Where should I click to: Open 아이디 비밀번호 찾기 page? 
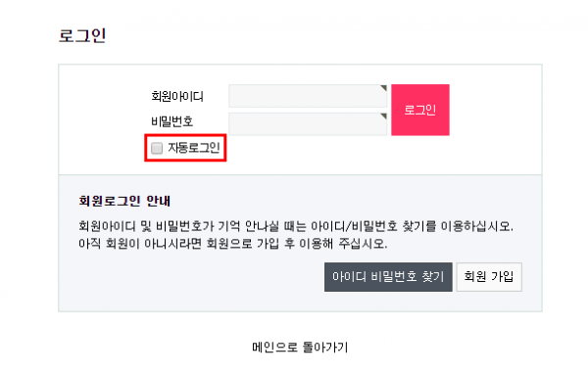coord(388,277)
